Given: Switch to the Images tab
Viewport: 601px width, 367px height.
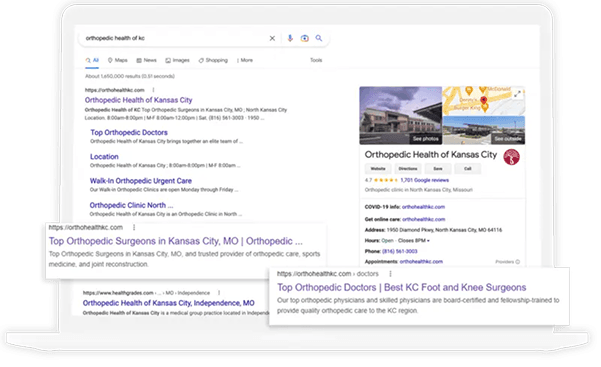Looking at the screenshot, I should coord(177,60).
